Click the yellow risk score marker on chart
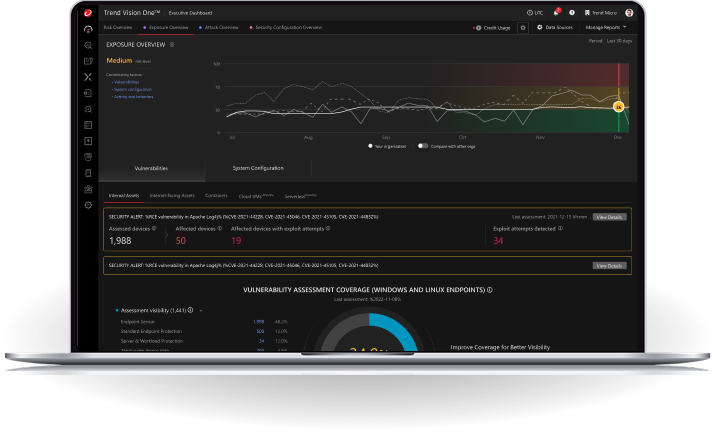 click(619, 105)
